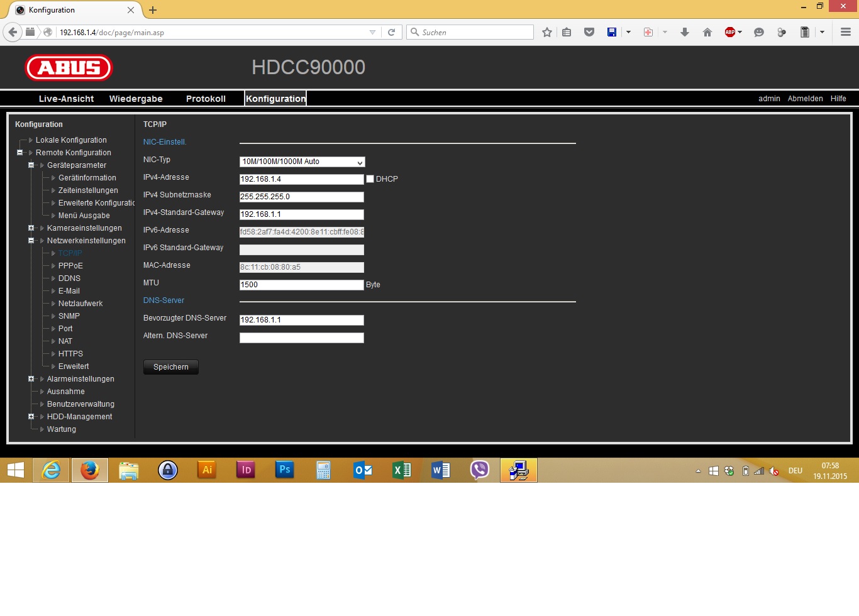Collapse the Netzwerkeinstellungen tree node
This screenshot has width=859, height=616.
pos(31,241)
